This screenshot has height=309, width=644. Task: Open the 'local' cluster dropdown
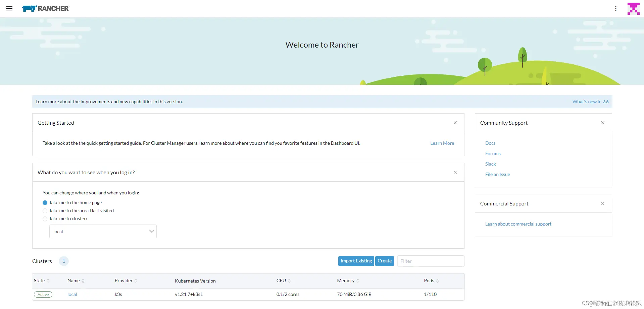click(103, 232)
